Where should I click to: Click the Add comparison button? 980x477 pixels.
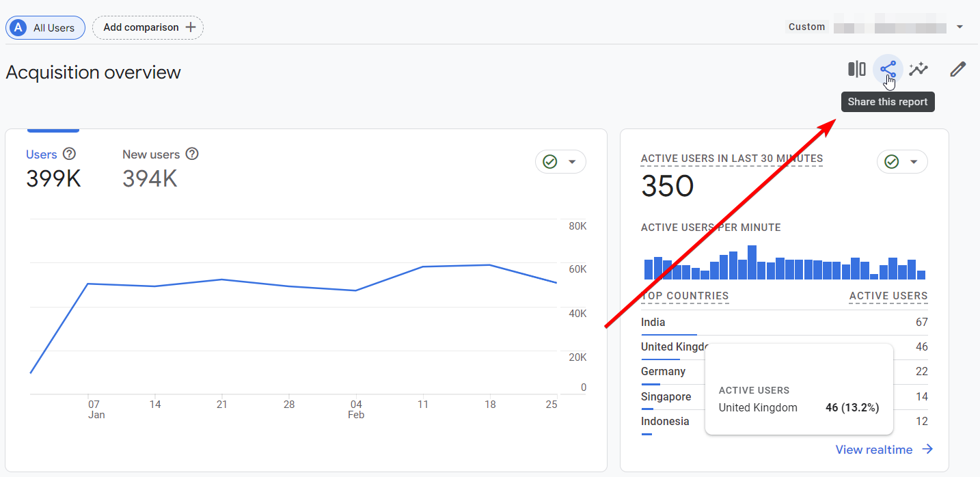click(x=148, y=27)
